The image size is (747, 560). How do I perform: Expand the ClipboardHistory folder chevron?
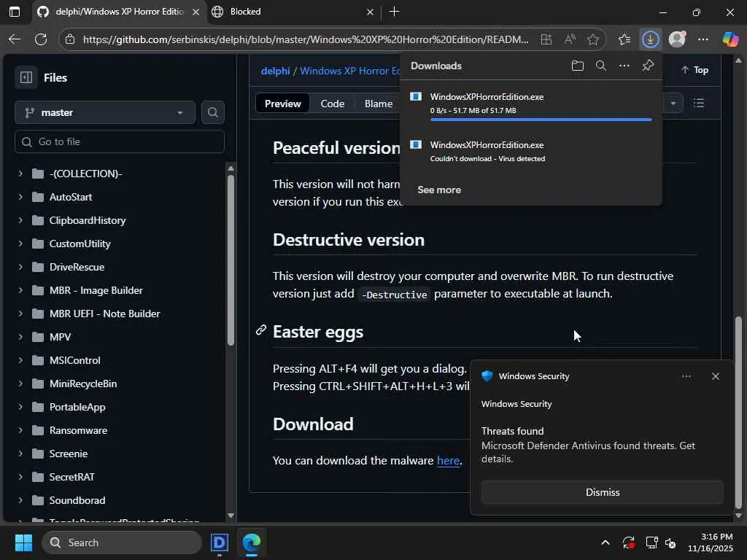point(20,220)
